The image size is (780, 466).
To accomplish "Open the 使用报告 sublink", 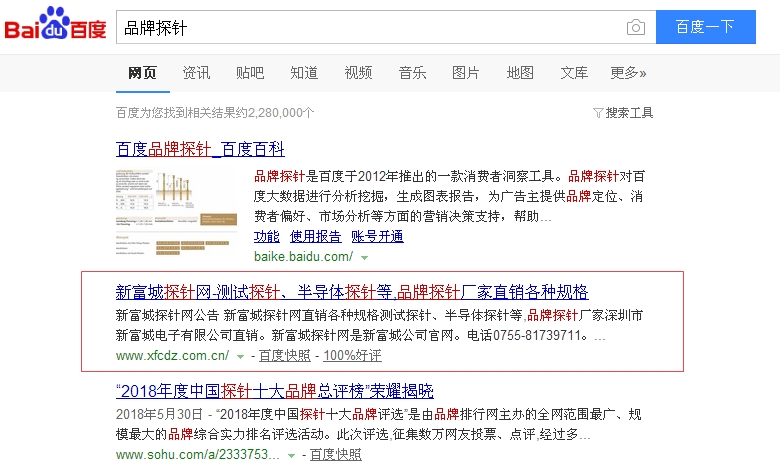I will [x=315, y=236].
